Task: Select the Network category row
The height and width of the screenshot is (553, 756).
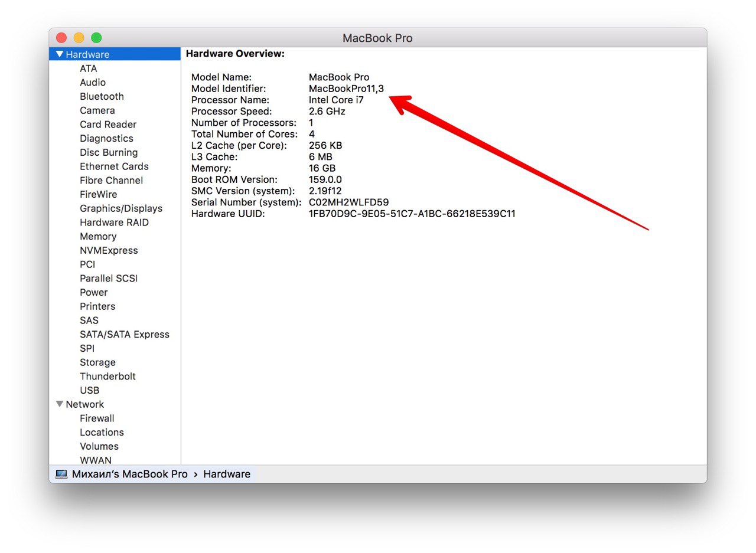Action: (115, 404)
